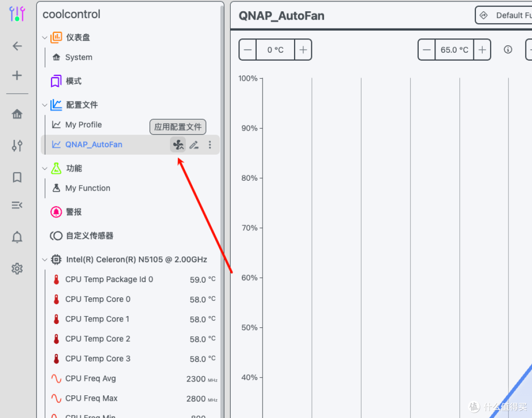This screenshot has height=418, width=532.
Task: Open the 警报 alerts item
Action: [x=73, y=212]
